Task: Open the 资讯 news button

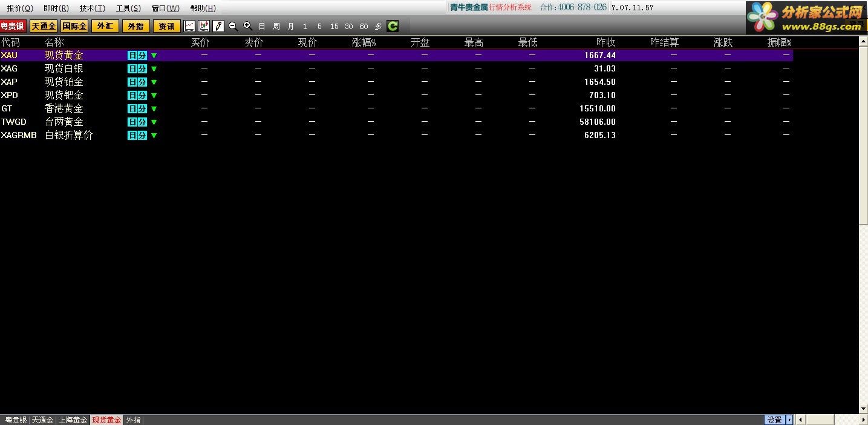Action: 167,26
